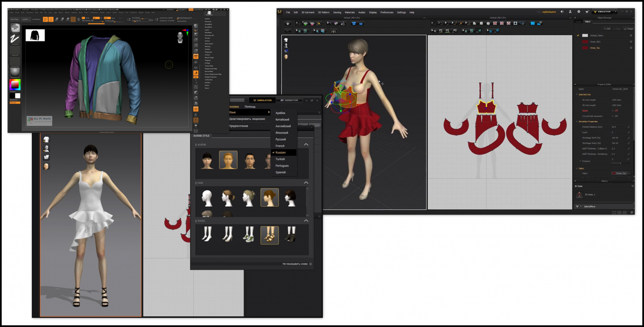The image size is (644, 327).
Task: Select the Dress_Skirt fabric row
Action: (605, 42)
